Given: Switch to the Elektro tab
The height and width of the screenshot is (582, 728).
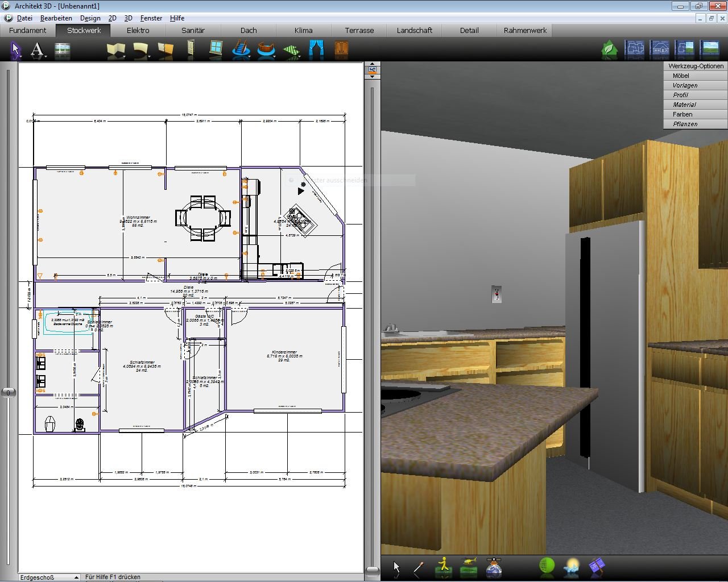Looking at the screenshot, I should coord(138,30).
